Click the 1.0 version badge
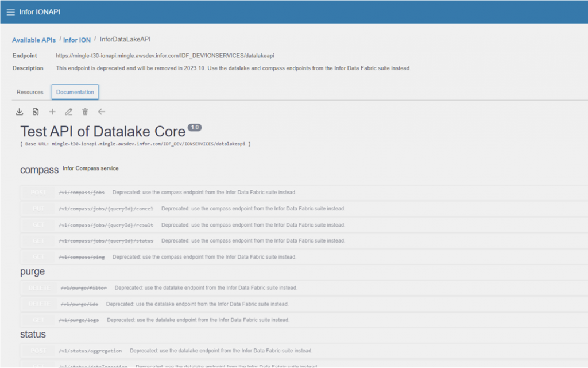The height and width of the screenshot is (368, 588). pos(195,127)
